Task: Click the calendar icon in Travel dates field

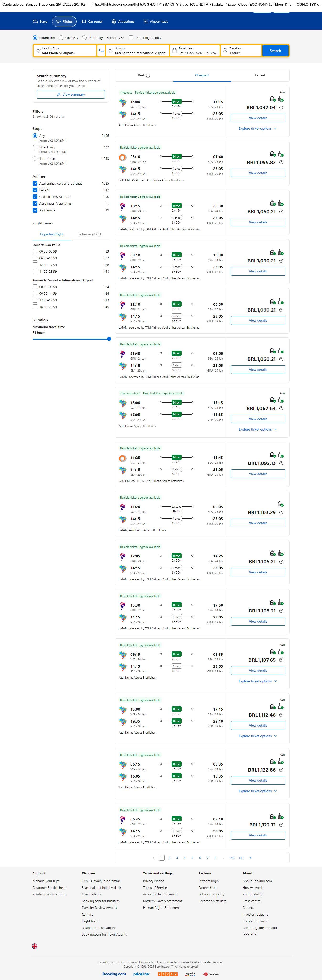Action: click(x=174, y=51)
